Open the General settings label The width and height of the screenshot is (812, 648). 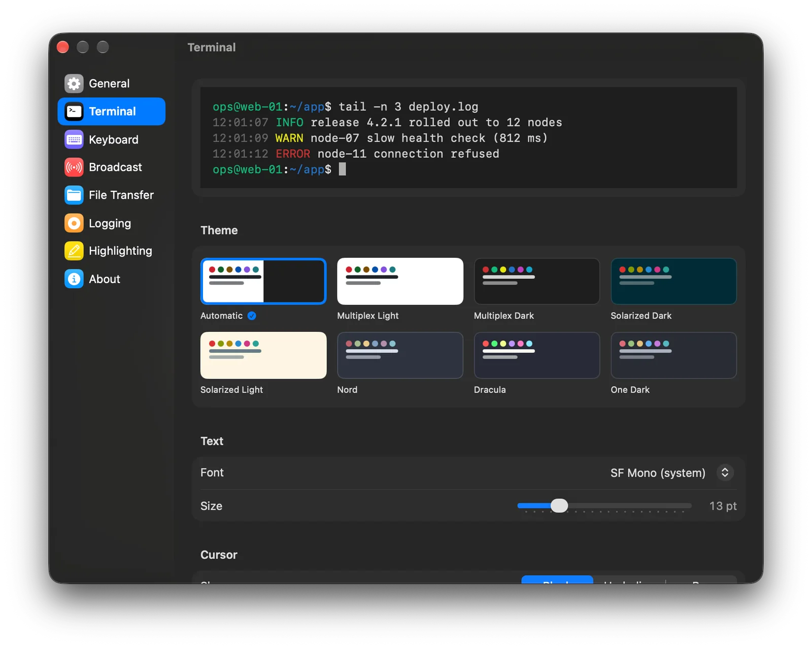coord(109,83)
